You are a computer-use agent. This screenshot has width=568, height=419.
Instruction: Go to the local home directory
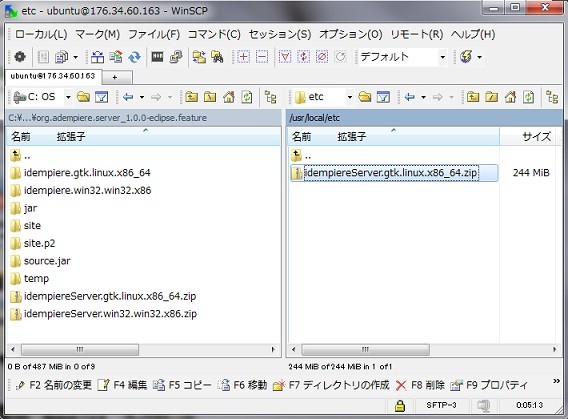[x=229, y=97]
